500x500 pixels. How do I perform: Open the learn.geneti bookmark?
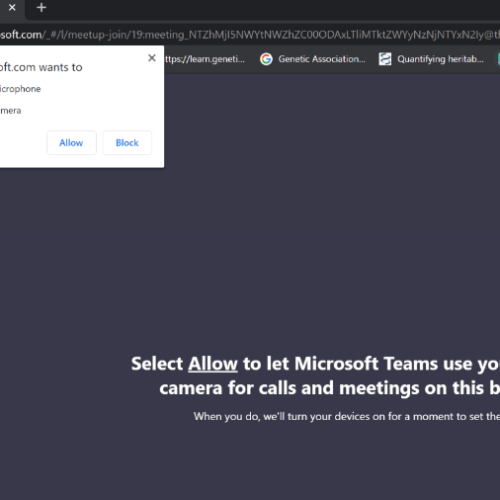205,59
